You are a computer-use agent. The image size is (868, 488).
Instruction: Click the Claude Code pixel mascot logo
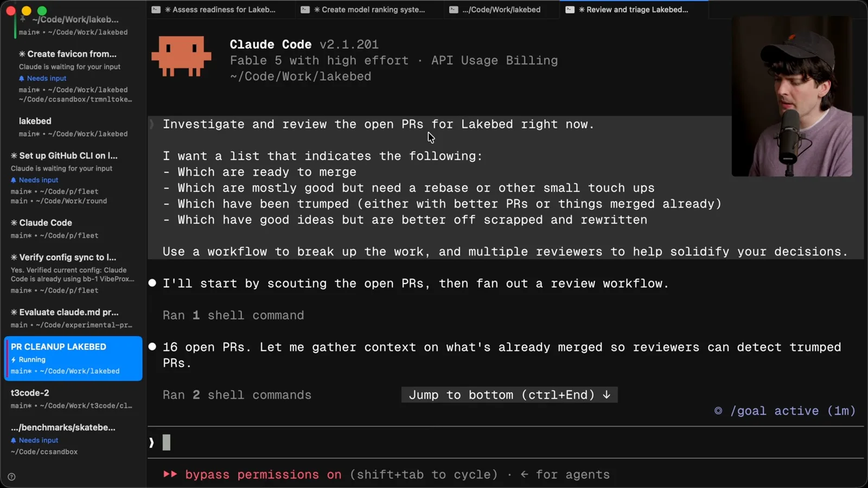point(181,56)
